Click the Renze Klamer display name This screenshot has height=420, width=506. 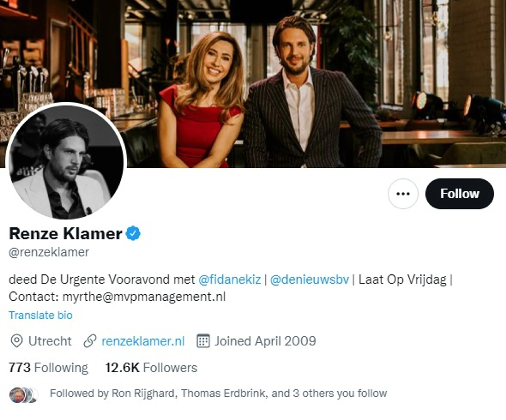coord(65,233)
